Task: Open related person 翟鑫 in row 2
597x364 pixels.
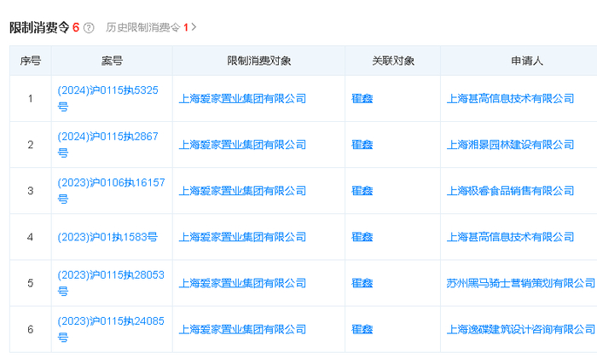Action: [x=362, y=145]
